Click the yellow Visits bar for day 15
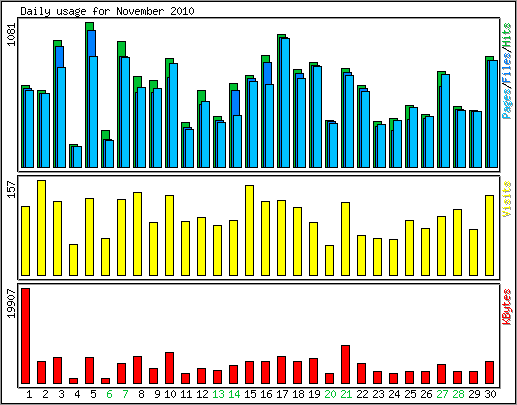This screenshot has height=405, width=517. pos(250,230)
